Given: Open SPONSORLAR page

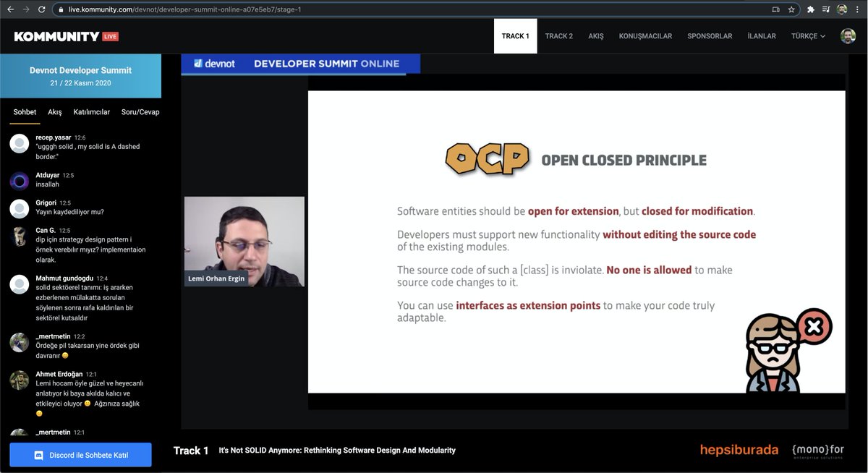Looking at the screenshot, I should coord(710,36).
